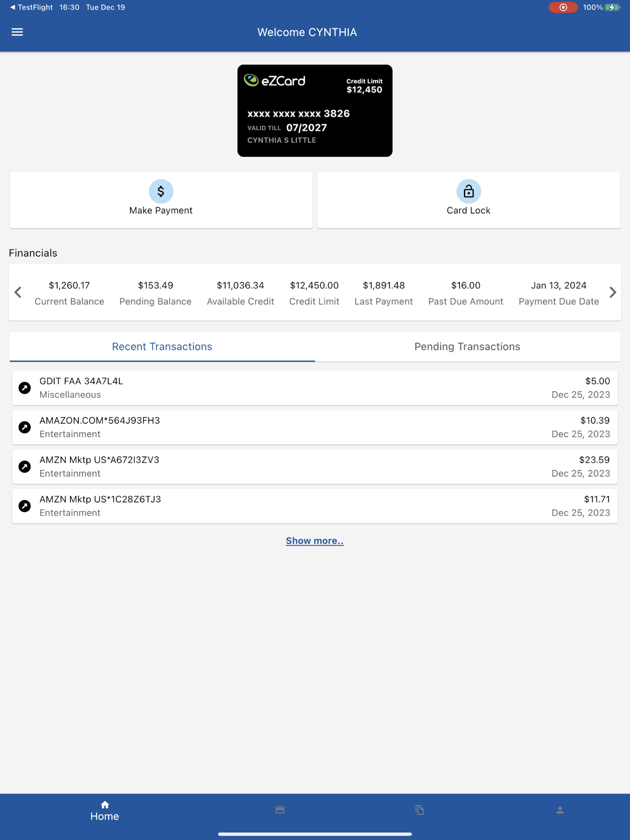This screenshot has width=630, height=840.
Task: Click the arrow icon beside GDIT FAA 34A7L4L
Action: (x=25, y=388)
